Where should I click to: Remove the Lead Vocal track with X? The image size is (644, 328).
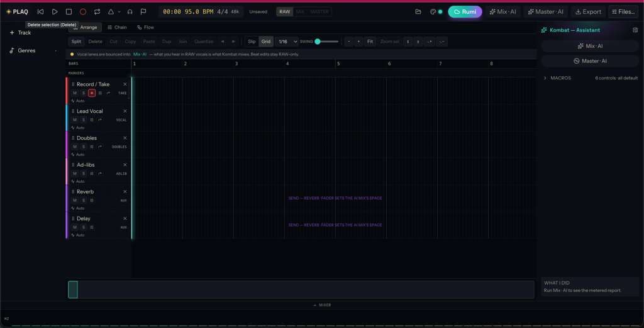click(x=125, y=111)
